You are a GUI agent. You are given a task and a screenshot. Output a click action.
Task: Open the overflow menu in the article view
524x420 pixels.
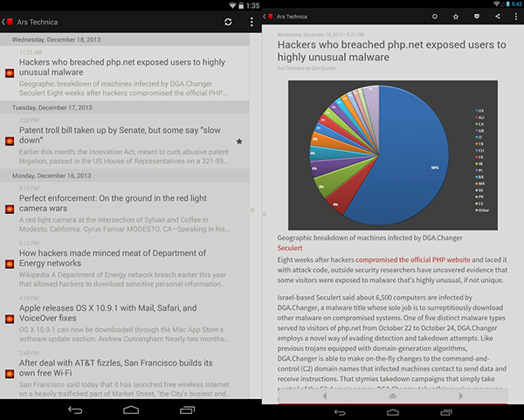[516, 17]
